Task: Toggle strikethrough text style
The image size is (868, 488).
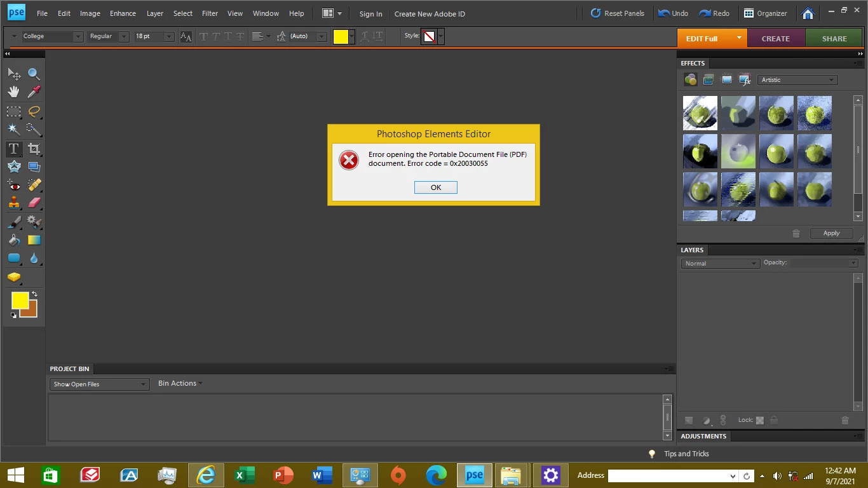Action: coord(240,37)
